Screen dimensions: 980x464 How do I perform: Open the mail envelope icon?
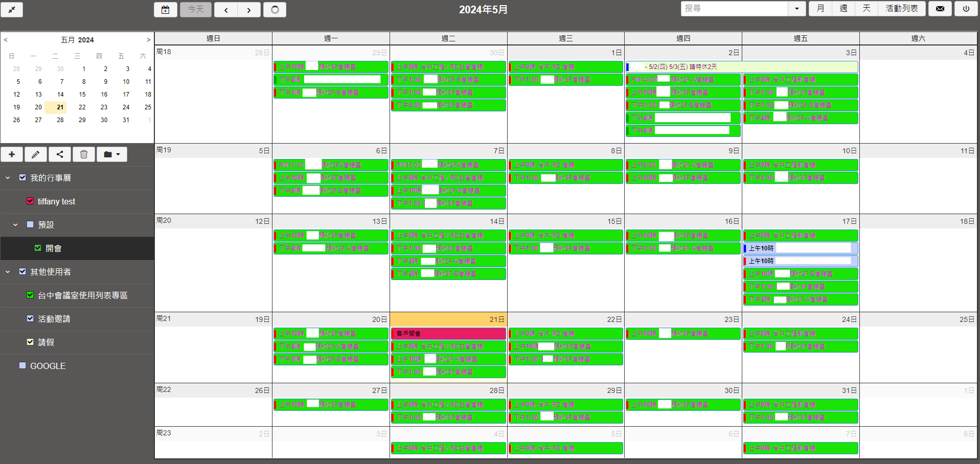click(940, 9)
